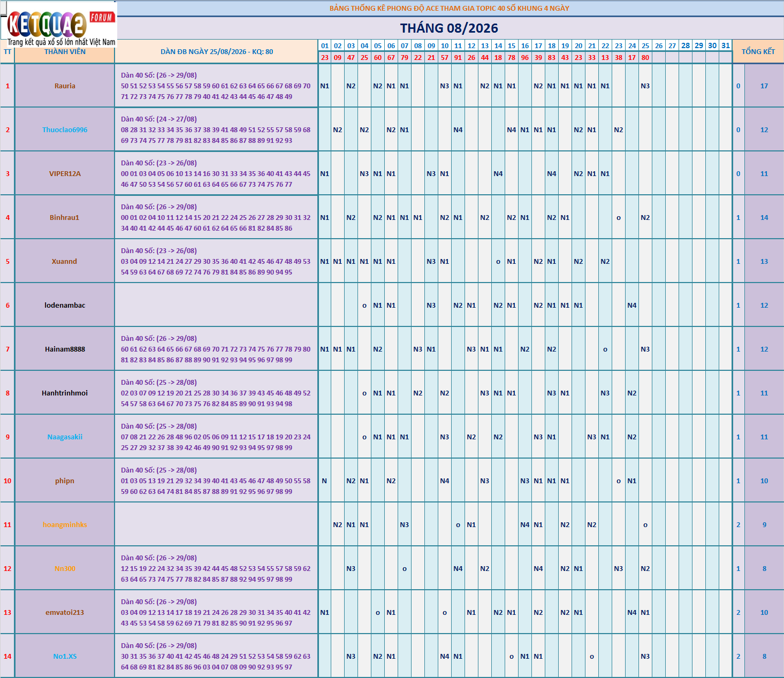Select the N4 cell in phipn's row

coord(445,481)
